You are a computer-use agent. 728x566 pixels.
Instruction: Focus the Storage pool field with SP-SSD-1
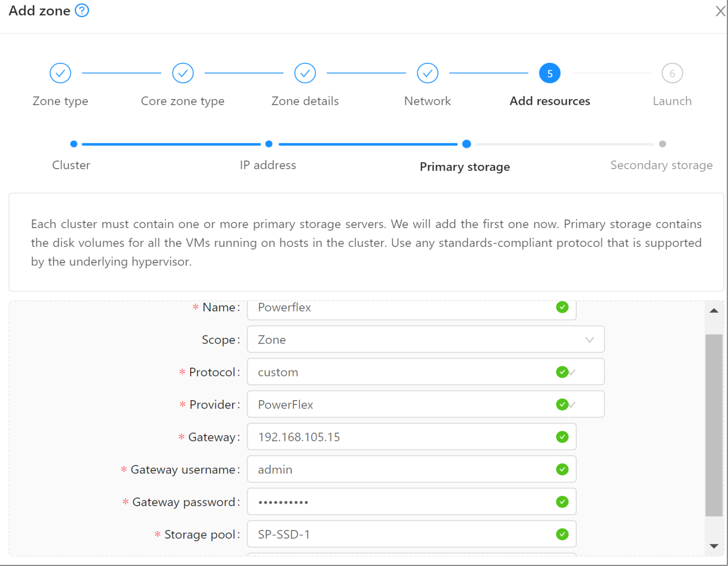[412, 534]
